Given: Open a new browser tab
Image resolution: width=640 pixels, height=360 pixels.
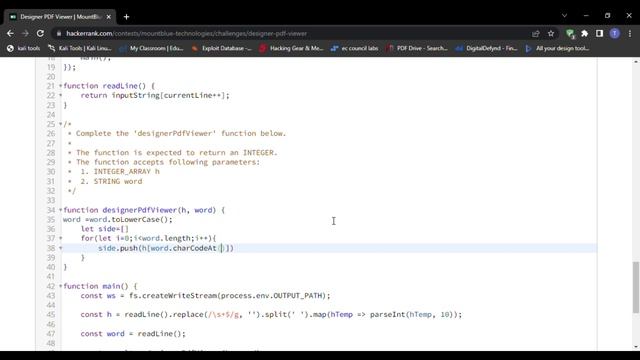Looking at the screenshot, I should (x=127, y=17).
